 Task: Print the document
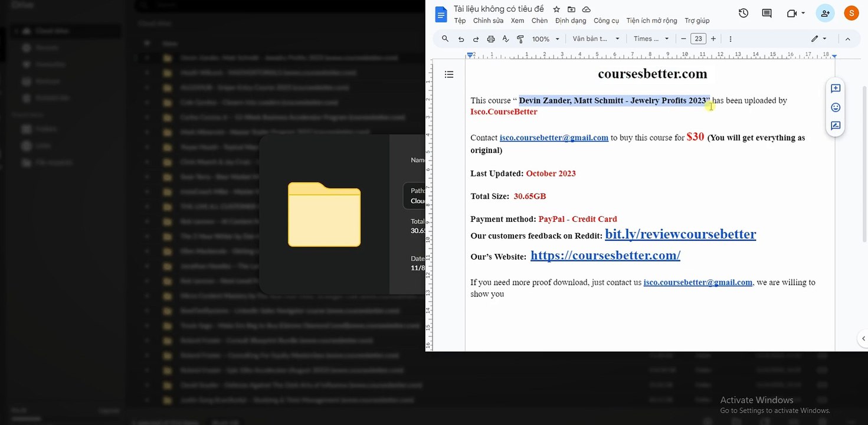click(491, 39)
